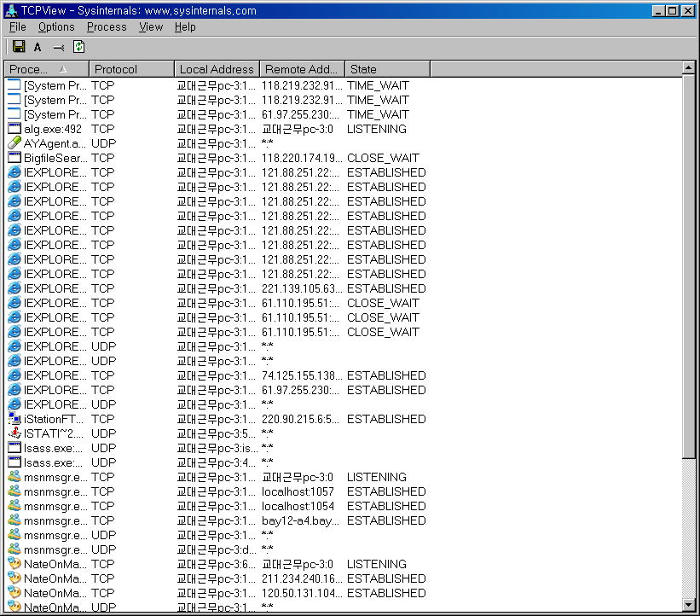
Task: Open the Options menu
Action: (x=56, y=26)
